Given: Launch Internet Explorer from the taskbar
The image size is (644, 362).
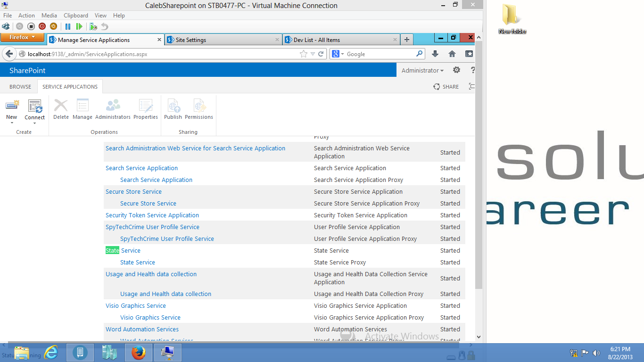Looking at the screenshot, I should click(x=51, y=353).
